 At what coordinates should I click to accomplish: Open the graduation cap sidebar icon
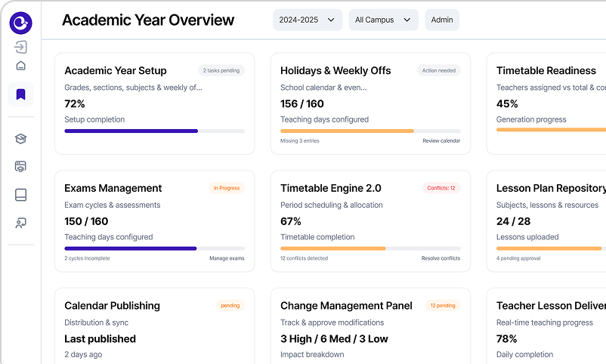coord(21,138)
